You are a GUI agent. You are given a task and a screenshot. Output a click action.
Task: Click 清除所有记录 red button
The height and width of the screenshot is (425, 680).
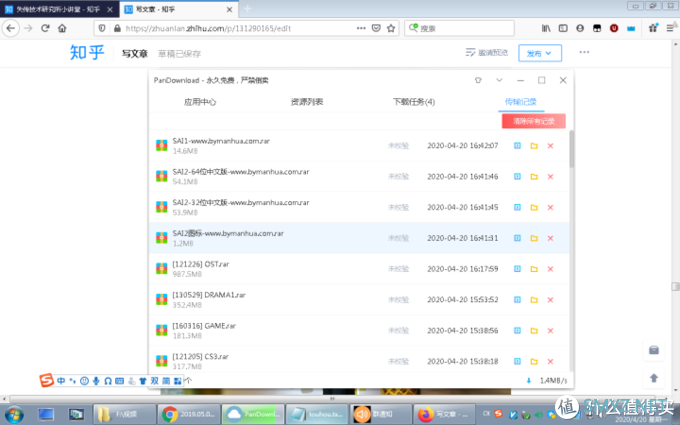[x=534, y=121]
